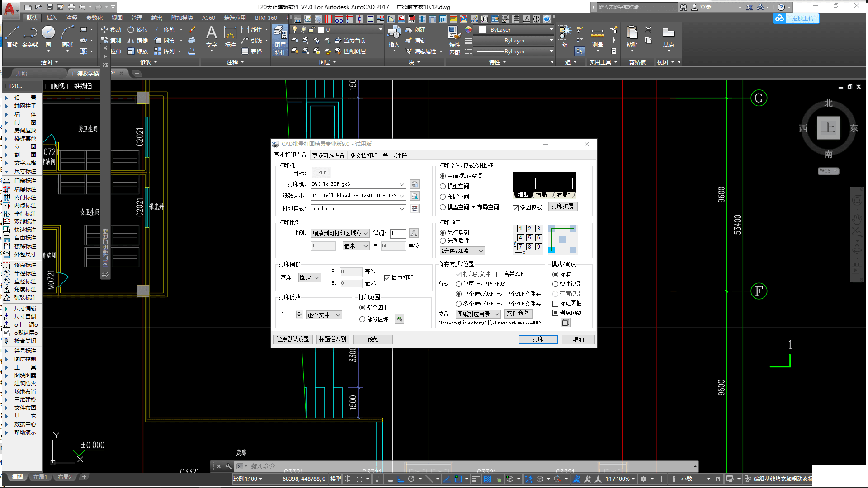Screen dimensions: 868x488
Task: Click the 移动 (Move) modify tool
Action: point(111,29)
